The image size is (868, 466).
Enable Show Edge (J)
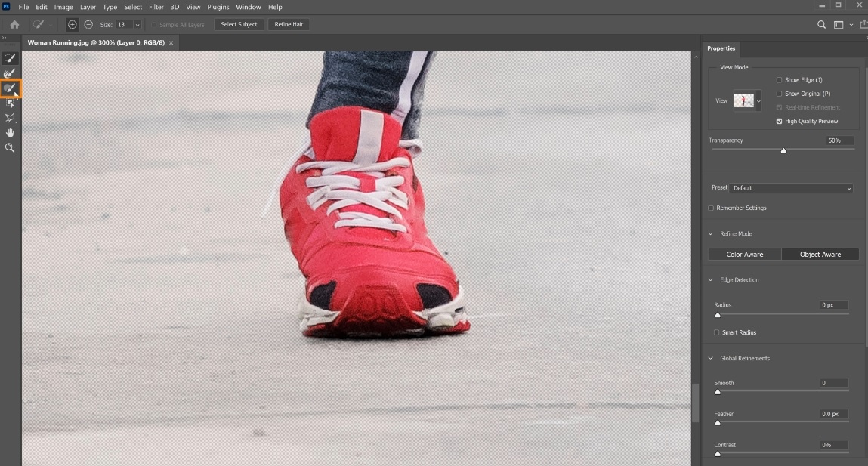tap(780, 80)
